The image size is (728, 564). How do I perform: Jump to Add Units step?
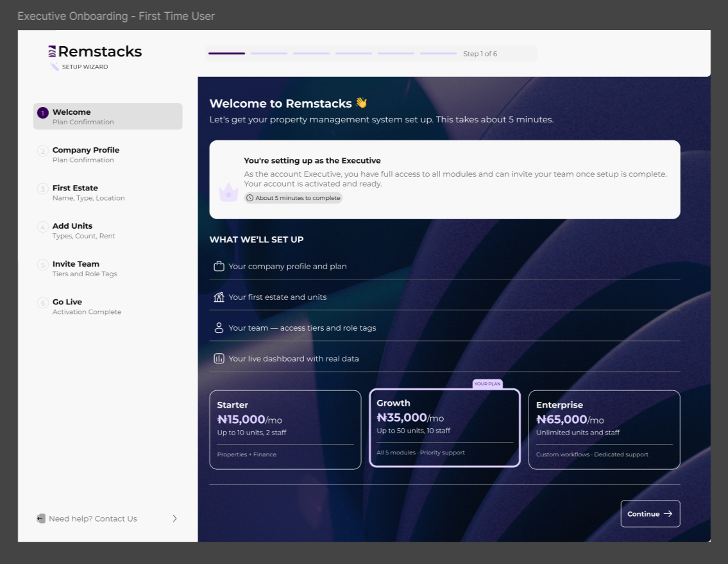(x=108, y=231)
